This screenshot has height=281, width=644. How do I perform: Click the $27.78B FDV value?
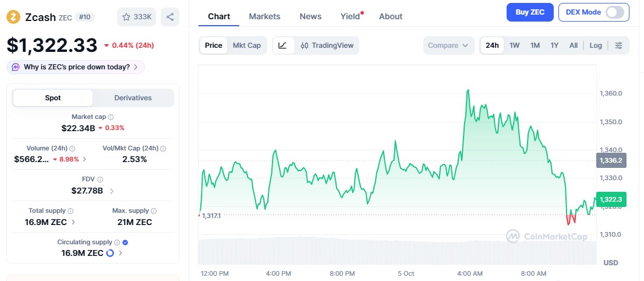[x=87, y=191]
